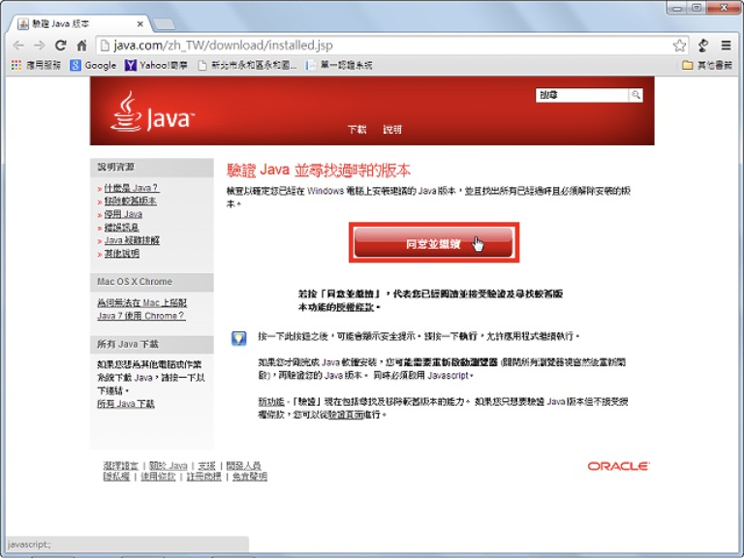The width and height of the screenshot is (744, 560).
Task: Bookmark this page with star icon
Action: click(x=679, y=46)
